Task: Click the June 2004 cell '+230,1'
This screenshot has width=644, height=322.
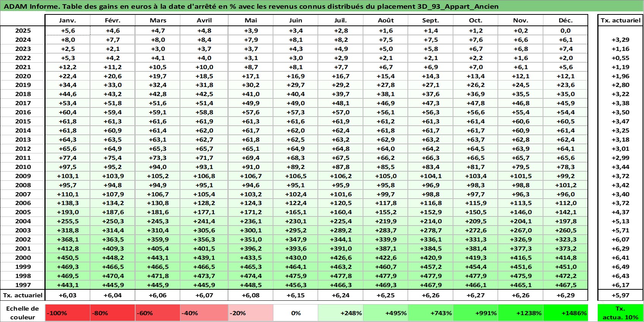Action: tap(296, 221)
